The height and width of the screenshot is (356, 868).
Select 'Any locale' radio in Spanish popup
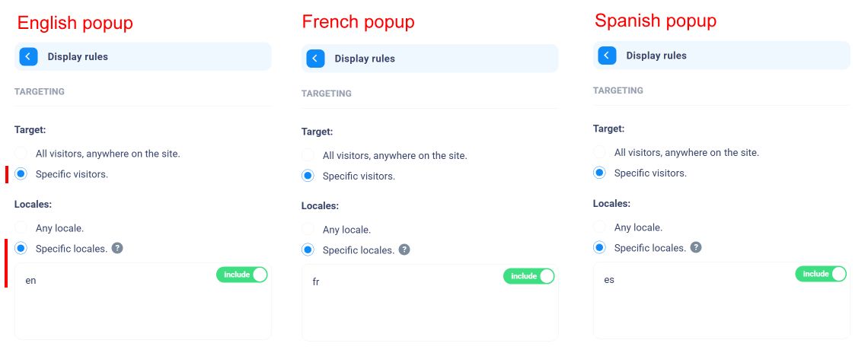point(599,227)
